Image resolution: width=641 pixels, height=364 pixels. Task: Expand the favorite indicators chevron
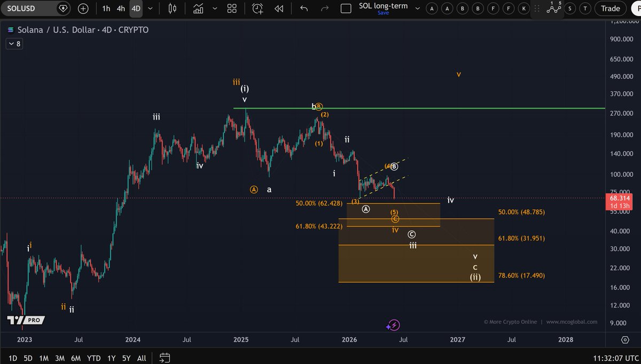point(215,9)
